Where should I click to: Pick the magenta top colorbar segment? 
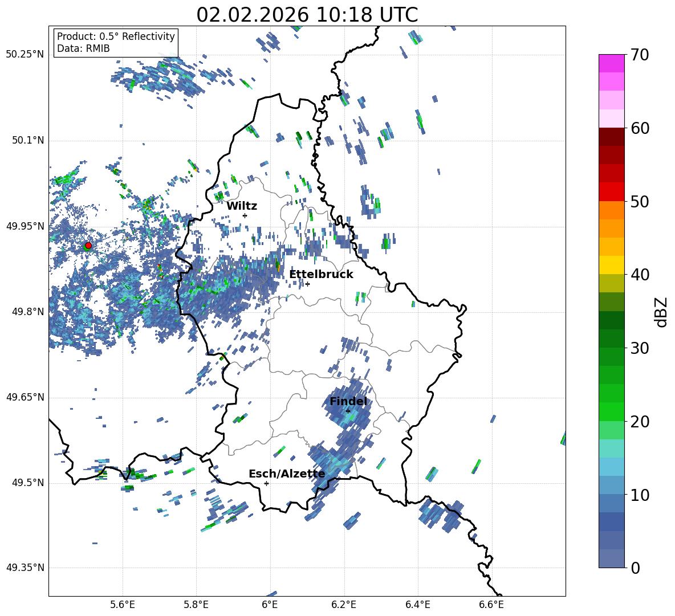coord(612,63)
